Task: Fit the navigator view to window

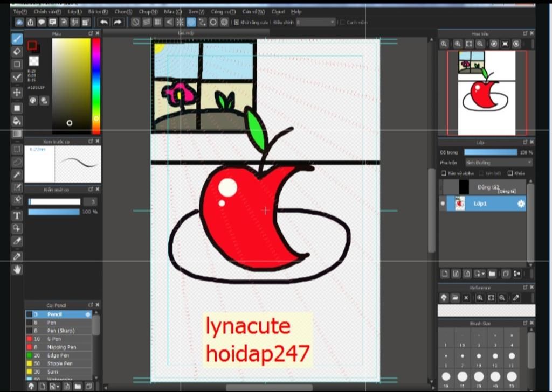Action: 468,44
